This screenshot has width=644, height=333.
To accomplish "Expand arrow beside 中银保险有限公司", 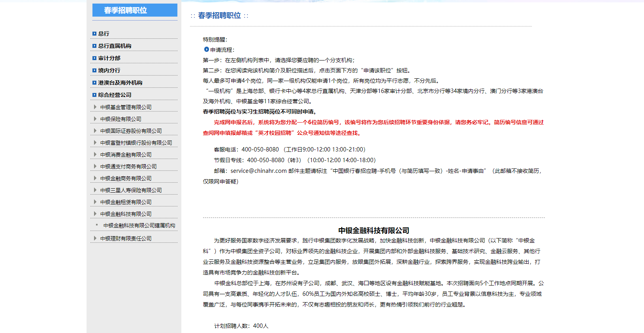I will [x=95, y=119].
